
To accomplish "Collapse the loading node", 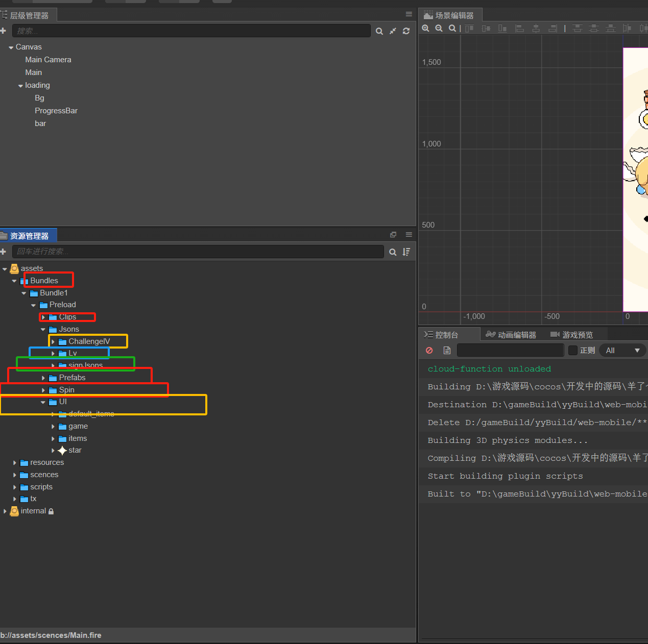I will tap(20, 86).
